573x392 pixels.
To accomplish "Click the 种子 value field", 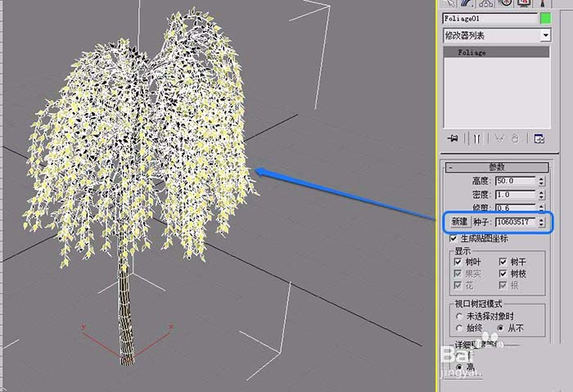I will [x=515, y=222].
